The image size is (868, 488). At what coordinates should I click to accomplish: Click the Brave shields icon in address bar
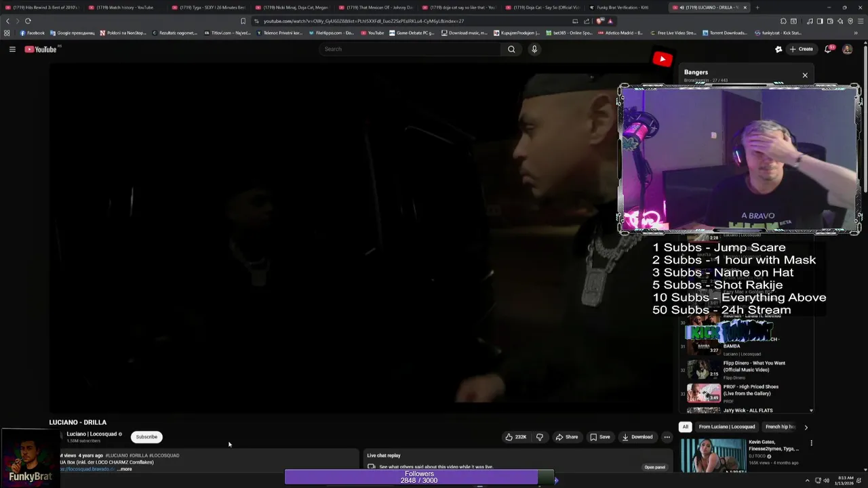click(600, 21)
